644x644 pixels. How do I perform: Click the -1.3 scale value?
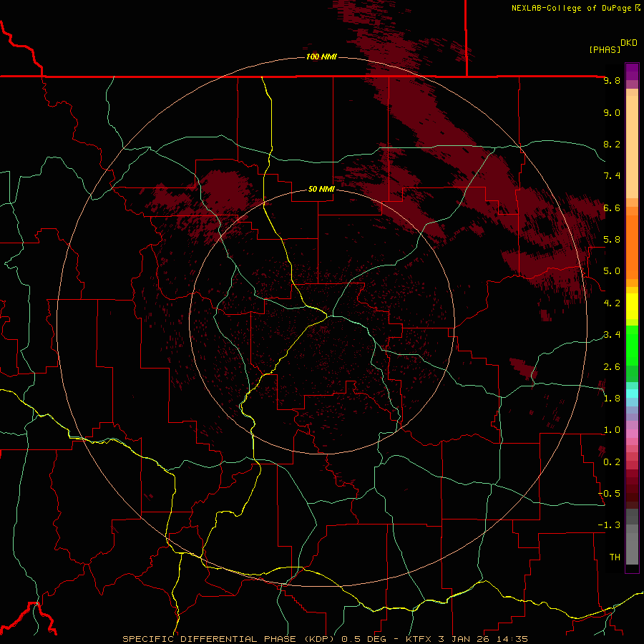pos(610,525)
